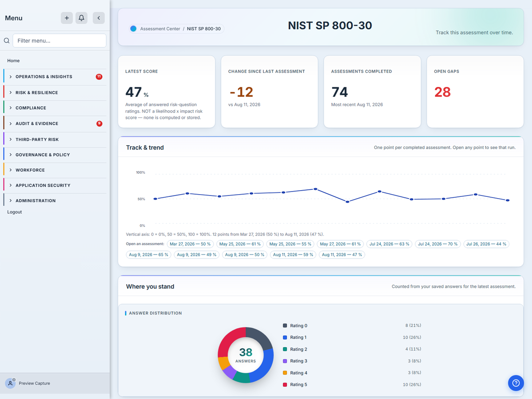Open assessment Aug 9, 2026 — 50 %
This screenshot has height=399, width=532.
pos(245,254)
